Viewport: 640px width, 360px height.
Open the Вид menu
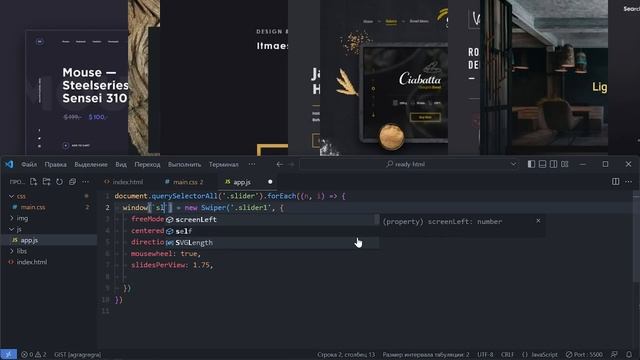pyautogui.click(x=121, y=164)
